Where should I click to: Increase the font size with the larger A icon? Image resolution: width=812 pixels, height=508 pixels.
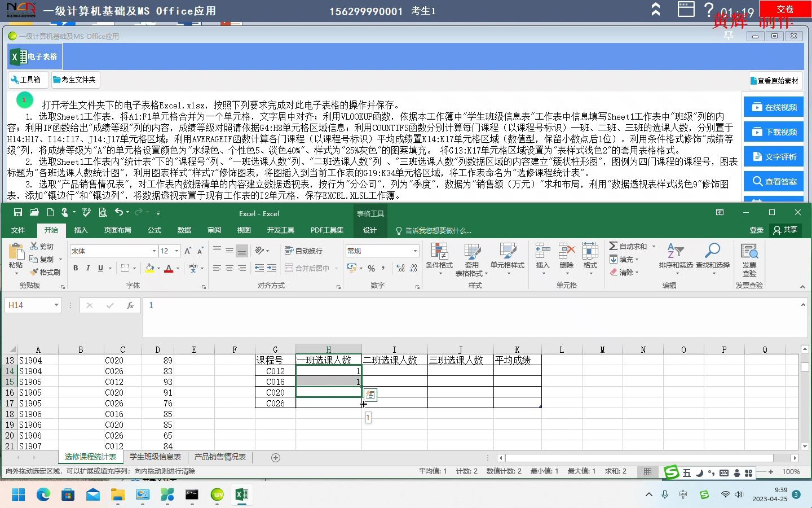[x=188, y=251]
